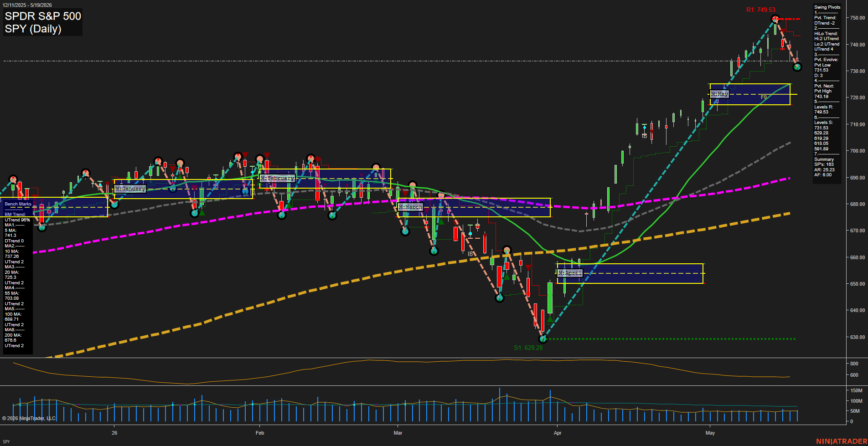Click the SPDR S&P 500 chart title

click(x=43, y=16)
